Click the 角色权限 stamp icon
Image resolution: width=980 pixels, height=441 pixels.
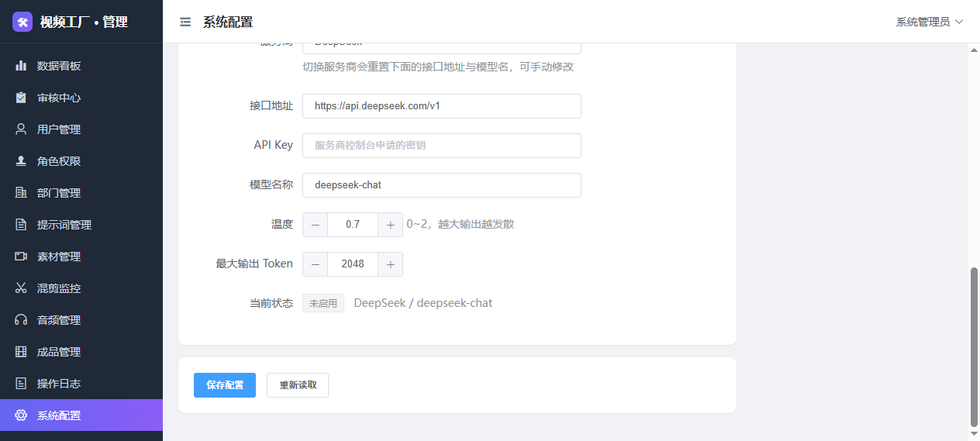[21, 161]
